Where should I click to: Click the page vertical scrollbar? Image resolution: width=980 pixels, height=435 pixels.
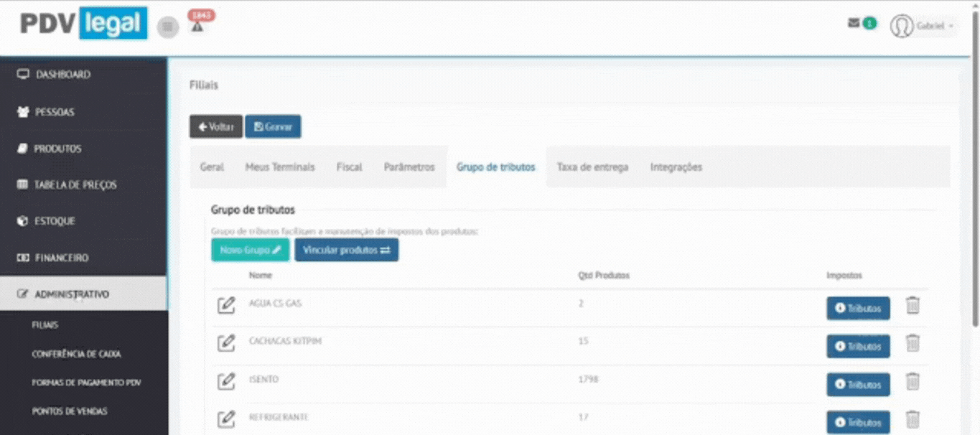pos(974,179)
